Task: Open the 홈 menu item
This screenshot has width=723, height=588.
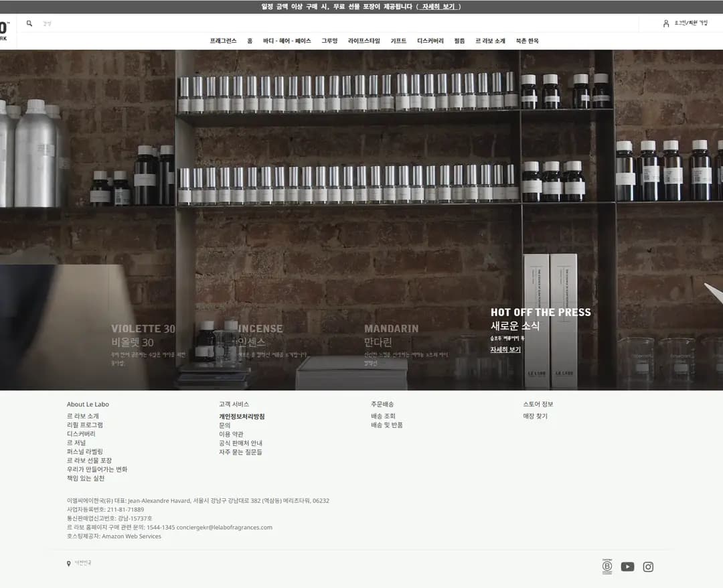Action: tap(250, 41)
